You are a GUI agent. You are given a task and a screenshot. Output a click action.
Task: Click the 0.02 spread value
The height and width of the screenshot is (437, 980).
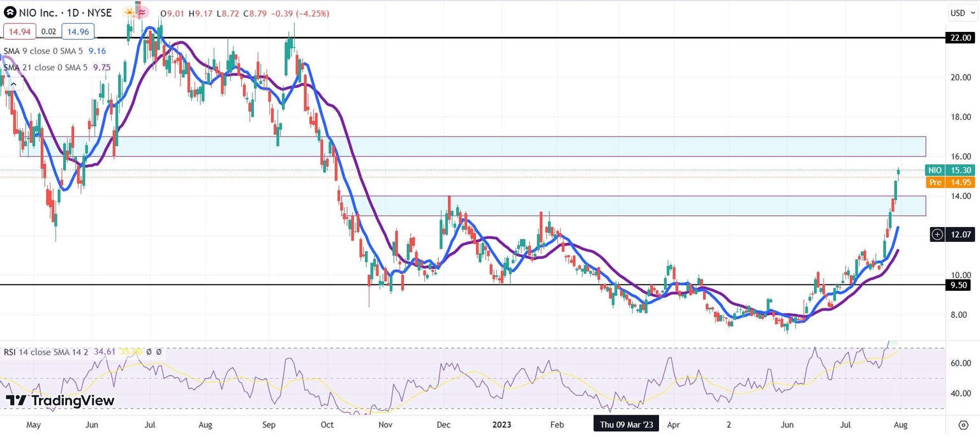coord(48,31)
